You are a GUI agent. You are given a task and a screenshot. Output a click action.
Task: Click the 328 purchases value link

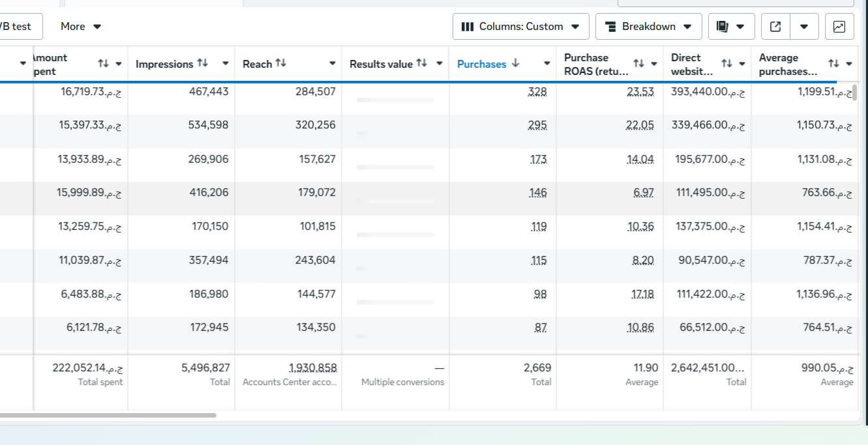[x=537, y=92]
